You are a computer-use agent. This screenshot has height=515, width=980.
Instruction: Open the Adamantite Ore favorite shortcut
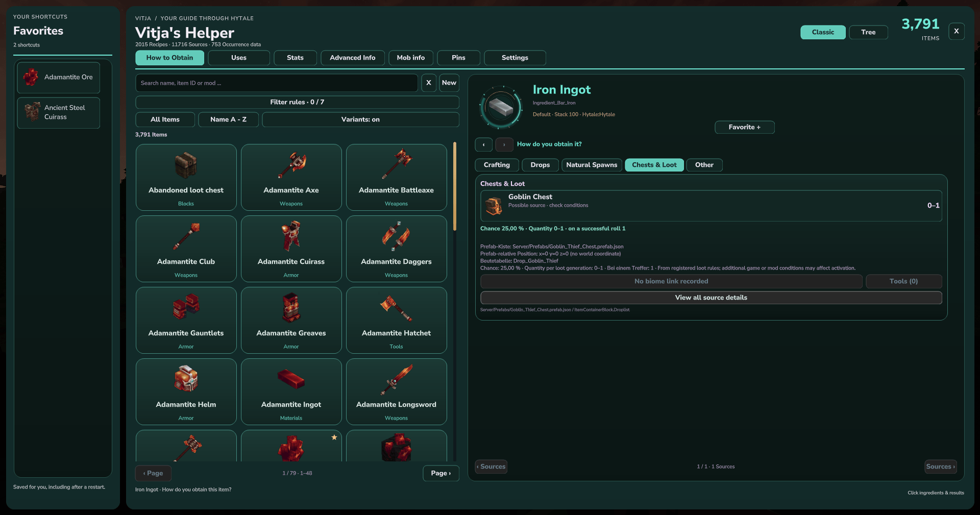point(58,78)
